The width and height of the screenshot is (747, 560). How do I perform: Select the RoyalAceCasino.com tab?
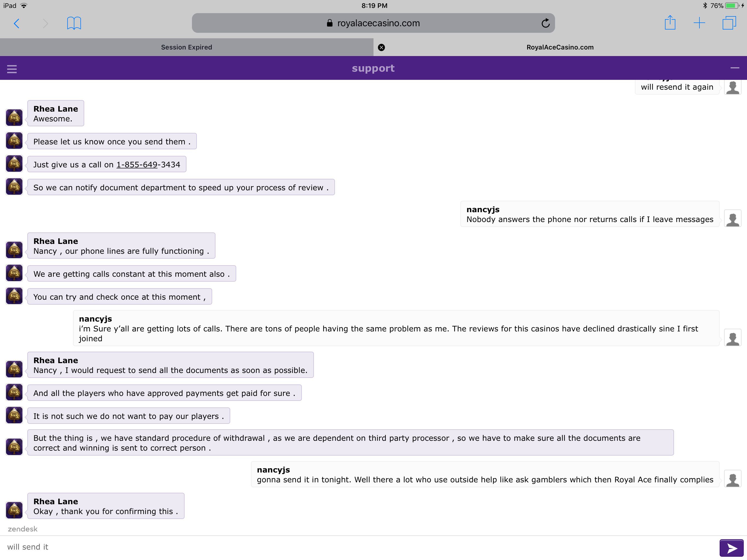[x=560, y=47]
